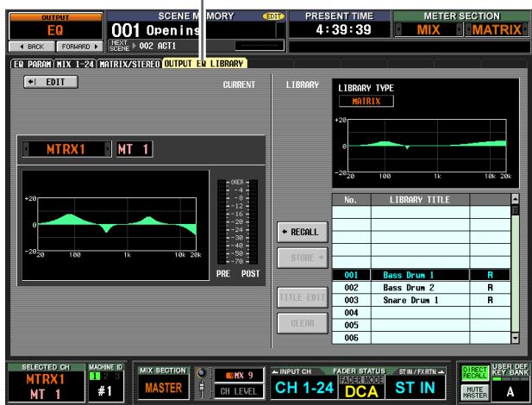Click the fader icon beside CH LEVEL
The image size is (532, 405).
[x=202, y=389]
